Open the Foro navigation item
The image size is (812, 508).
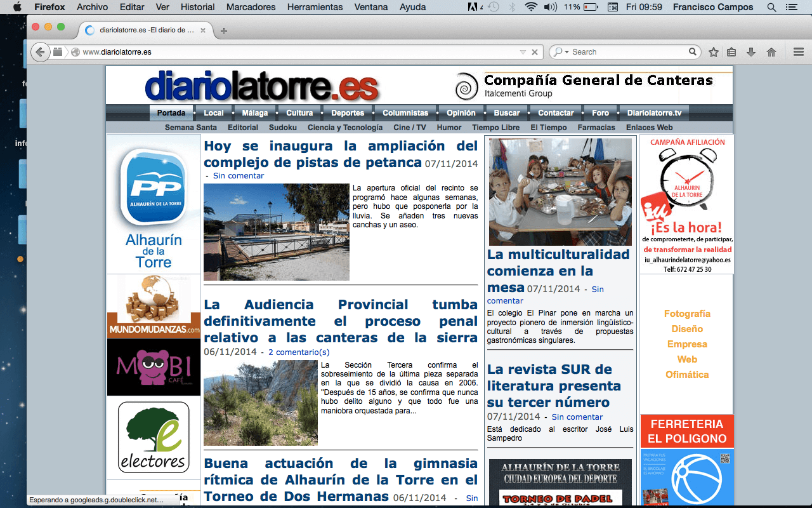coord(600,113)
